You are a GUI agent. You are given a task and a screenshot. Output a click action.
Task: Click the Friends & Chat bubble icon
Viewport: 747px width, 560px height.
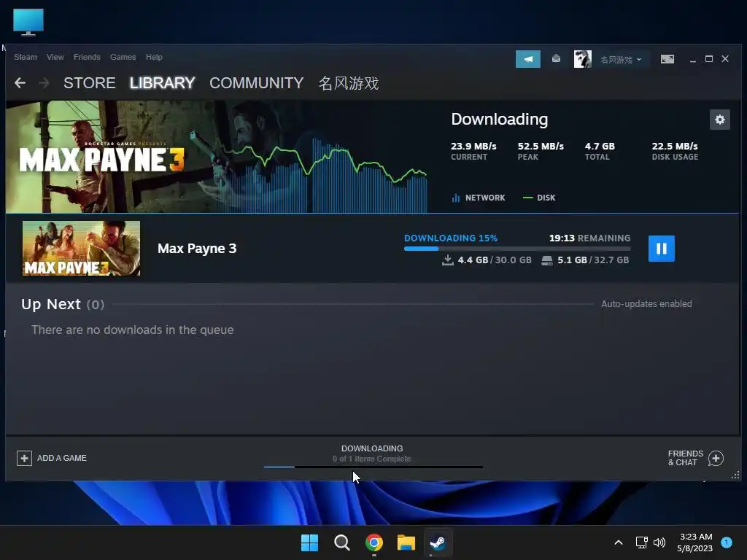click(716, 459)
